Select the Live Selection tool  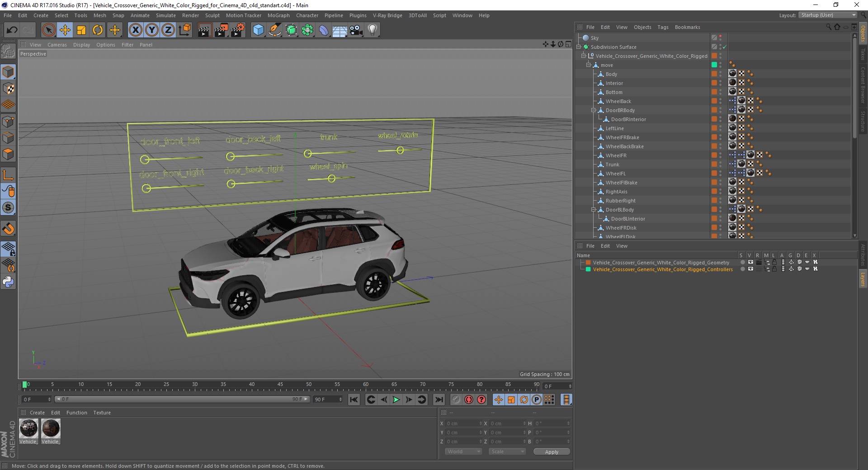(48, 30)
